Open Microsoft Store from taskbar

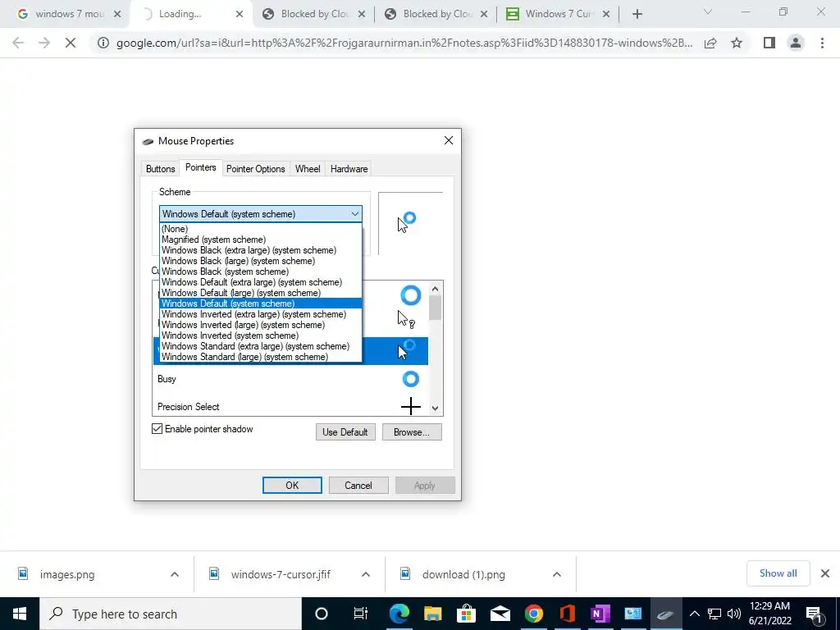pos(466,614)
